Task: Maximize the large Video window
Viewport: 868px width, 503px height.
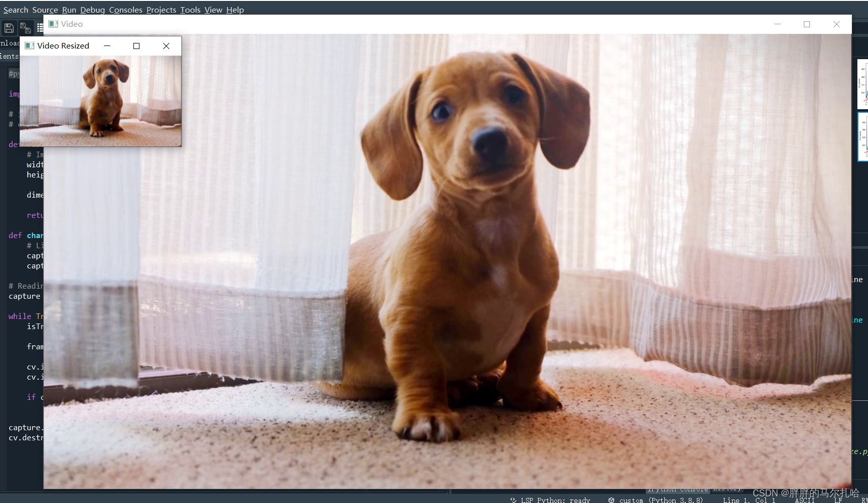Action: 807,24
